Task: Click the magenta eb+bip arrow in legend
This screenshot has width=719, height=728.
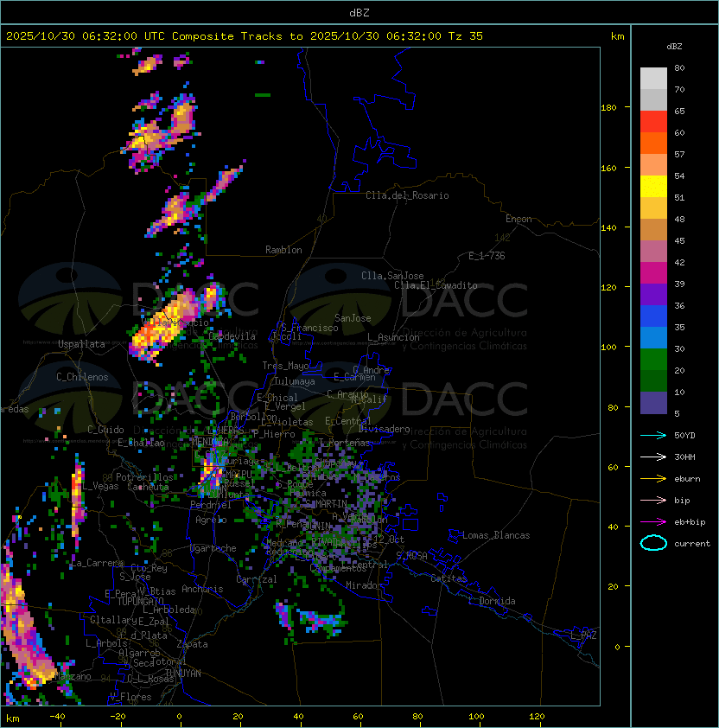Action: 653,522
